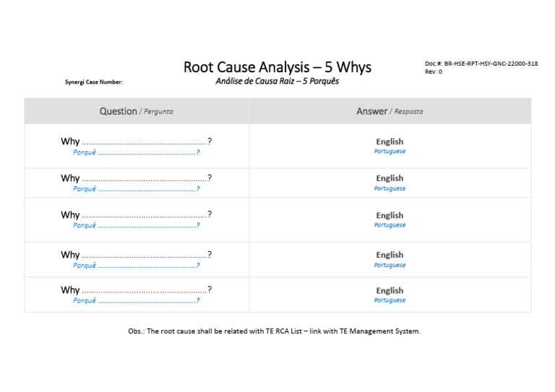Click the "Doc #: BR-HSE-RPT-HSY-GNC-22000-318" text
This screenshot has width=555, height=392.
[x=481, y=64]
